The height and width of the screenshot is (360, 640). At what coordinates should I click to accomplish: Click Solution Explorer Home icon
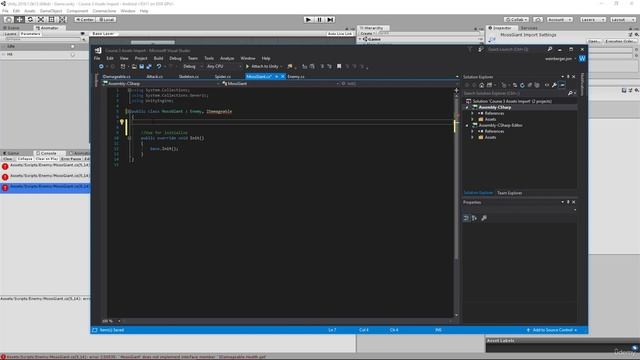click(x=482, y=85)
